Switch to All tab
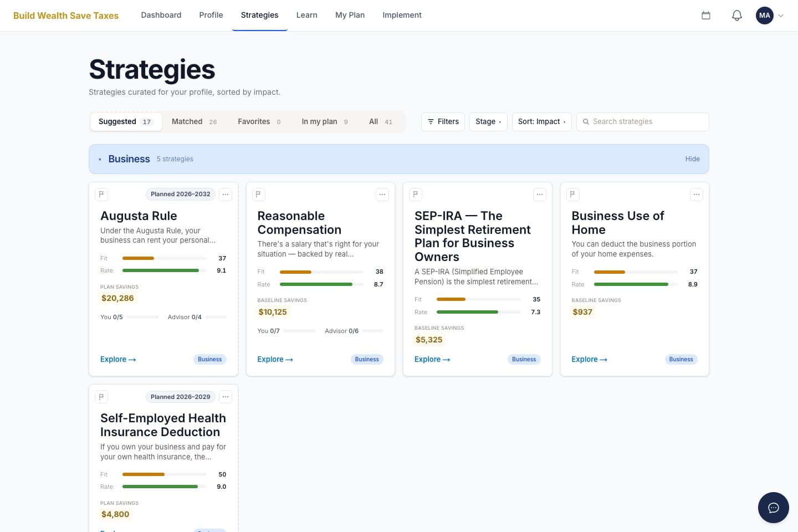 tap(381, 122)
